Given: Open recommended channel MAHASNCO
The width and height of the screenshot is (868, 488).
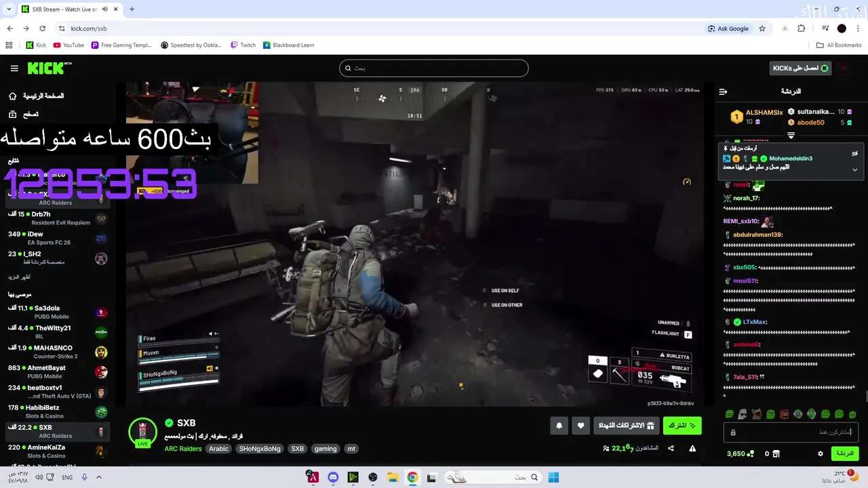Looking at the screenshot, I should pos(58,352).
